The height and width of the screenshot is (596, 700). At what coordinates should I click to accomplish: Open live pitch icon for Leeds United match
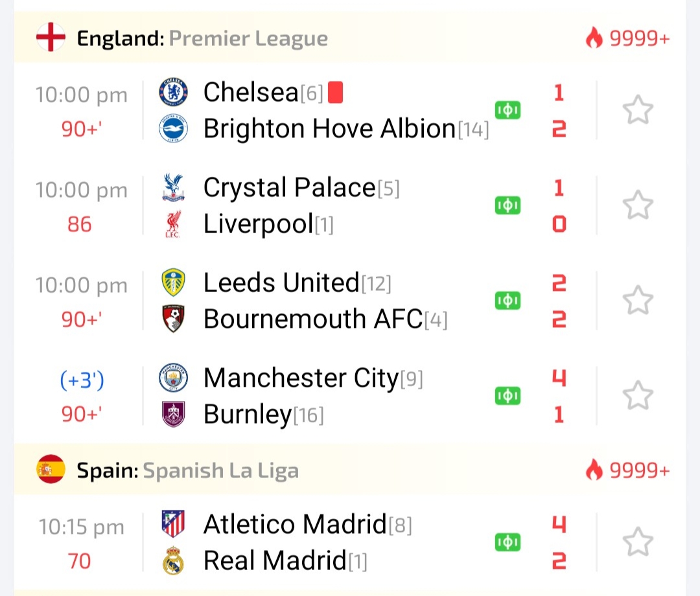coord(507,301)
